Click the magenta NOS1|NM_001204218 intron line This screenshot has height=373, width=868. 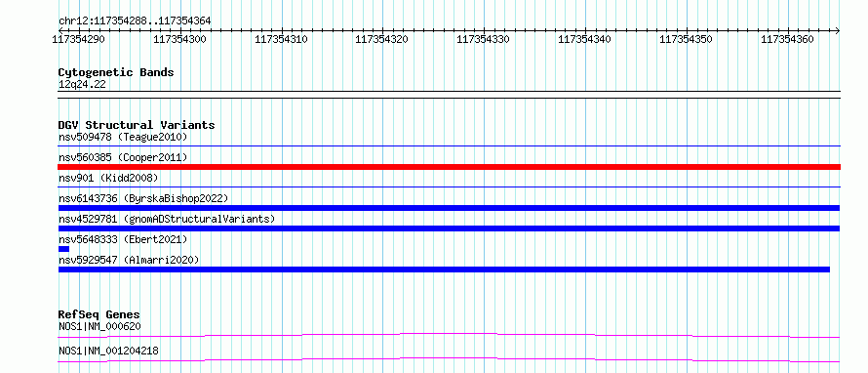449,359
